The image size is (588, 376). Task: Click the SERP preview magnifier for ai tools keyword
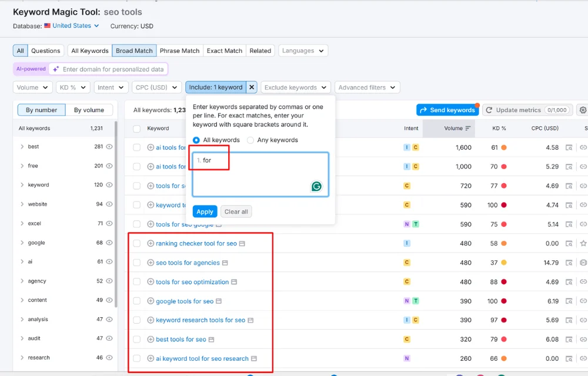570,147
